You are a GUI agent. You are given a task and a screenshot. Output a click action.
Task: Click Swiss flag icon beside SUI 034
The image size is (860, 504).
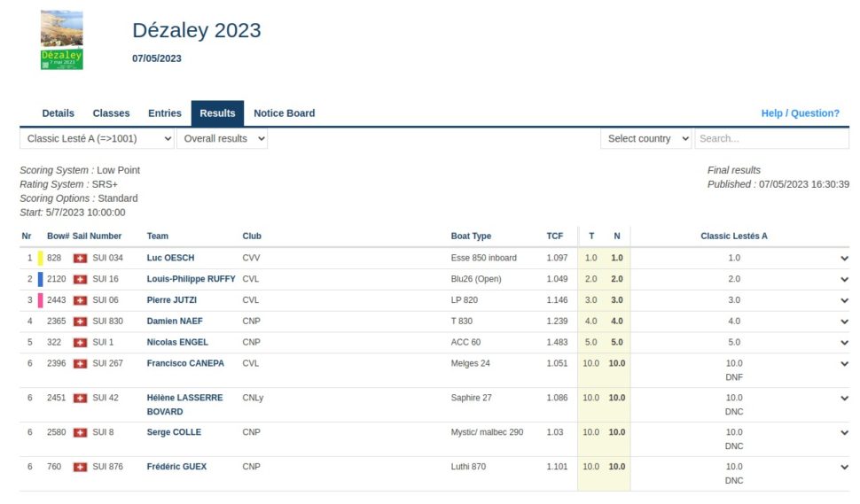(x=81, y=258)
